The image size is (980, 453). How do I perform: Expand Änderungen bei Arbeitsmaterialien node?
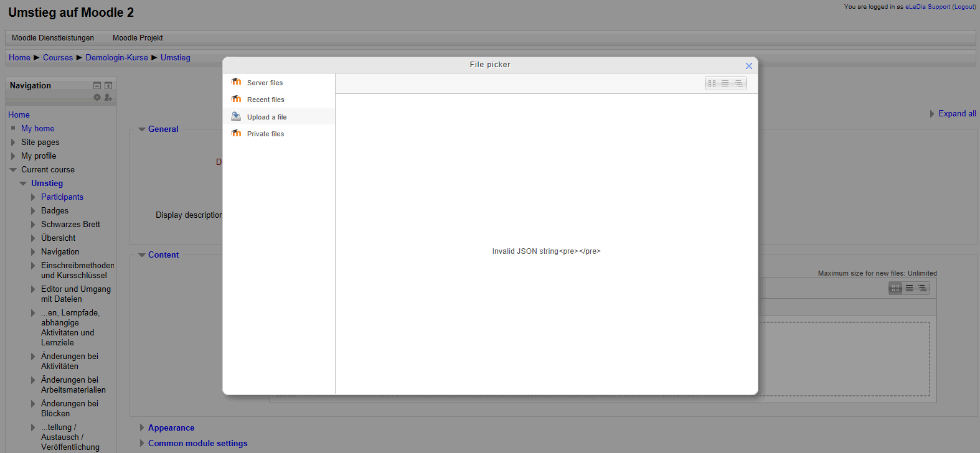33,380
